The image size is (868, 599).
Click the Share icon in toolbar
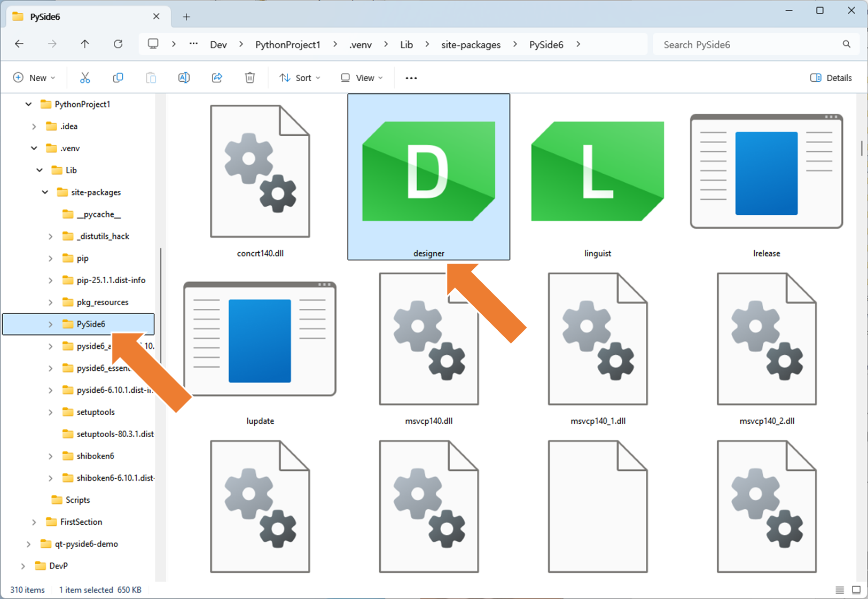tap(217, 78)
